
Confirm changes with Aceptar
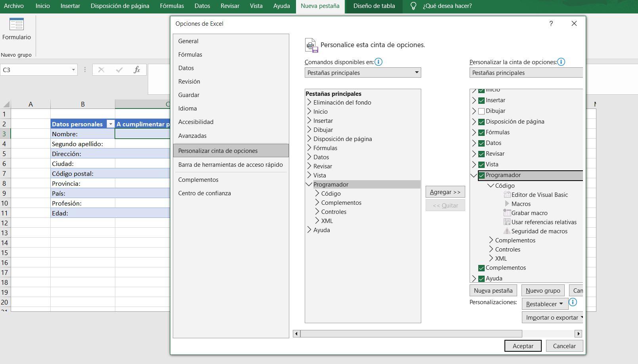click(522, 345)
